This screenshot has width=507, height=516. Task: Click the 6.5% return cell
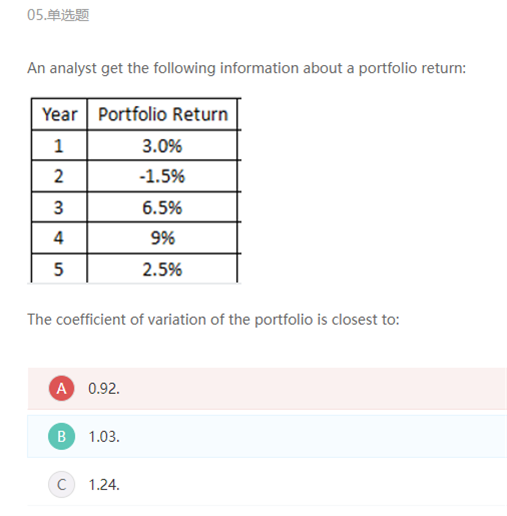[x=162, y=207]
